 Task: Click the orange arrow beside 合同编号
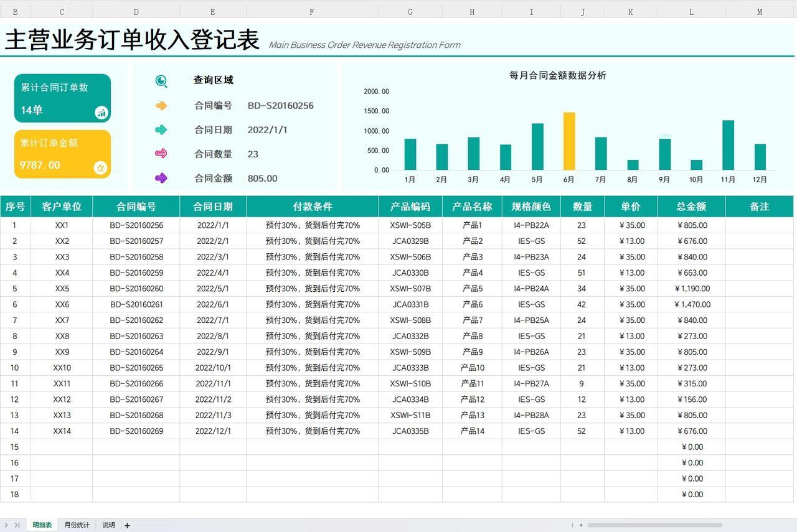[x=161, y=106]
